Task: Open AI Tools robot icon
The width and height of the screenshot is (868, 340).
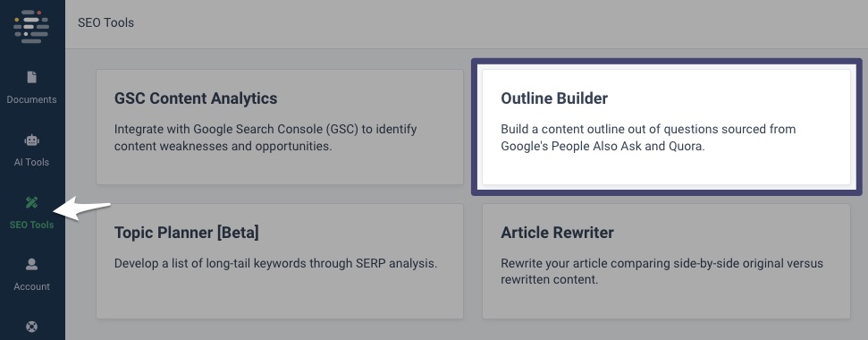Action: [31, 140]
